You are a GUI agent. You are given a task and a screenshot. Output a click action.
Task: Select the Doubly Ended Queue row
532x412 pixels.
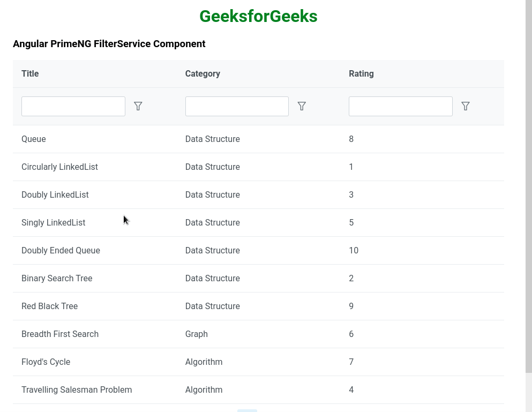[61, 250]
